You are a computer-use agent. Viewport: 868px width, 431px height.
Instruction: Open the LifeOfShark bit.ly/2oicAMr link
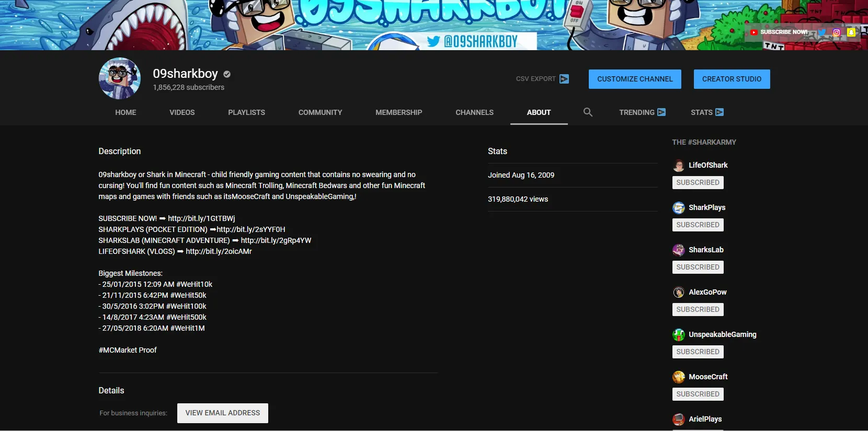pos(219,251)
